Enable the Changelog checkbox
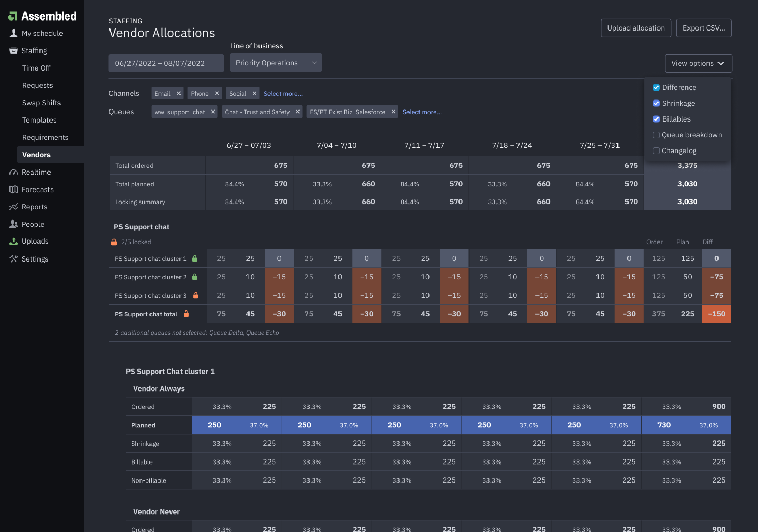This screenshot has width=758, height=532. pos(656,150)
